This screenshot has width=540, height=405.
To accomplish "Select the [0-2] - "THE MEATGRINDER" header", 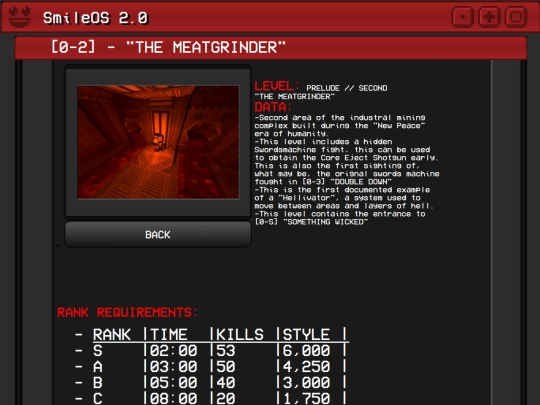I will [x=168, y=47].
